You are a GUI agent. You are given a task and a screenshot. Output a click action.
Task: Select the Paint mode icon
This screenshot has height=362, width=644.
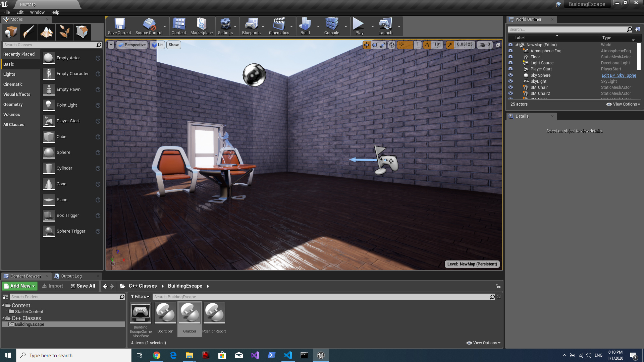coord(29,32)
